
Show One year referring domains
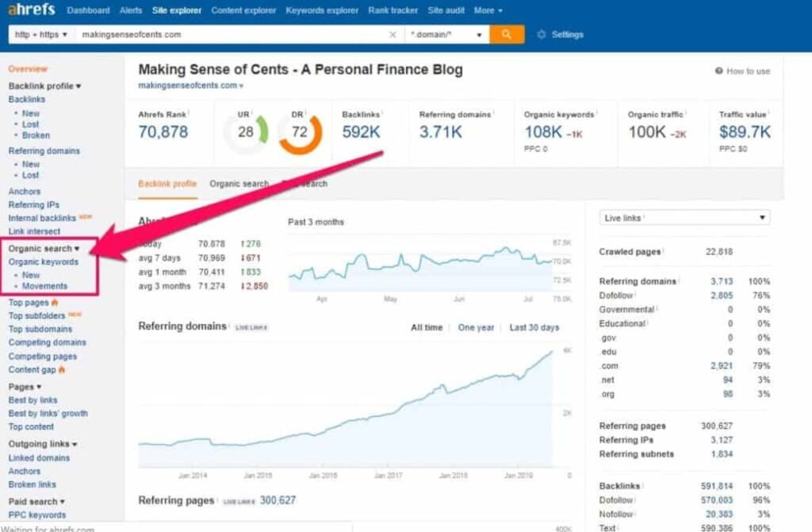tap(476, 327)
